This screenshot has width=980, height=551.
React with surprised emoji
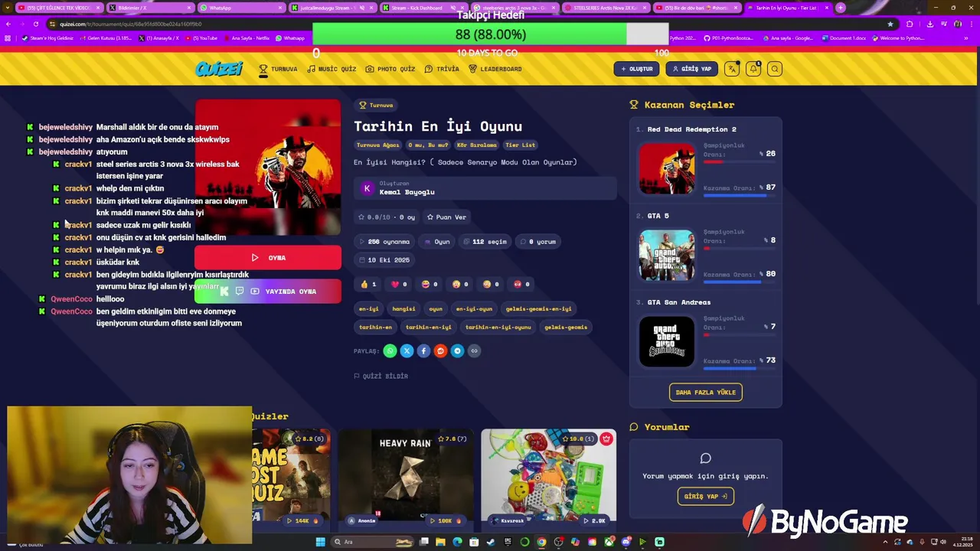[460, 284]
